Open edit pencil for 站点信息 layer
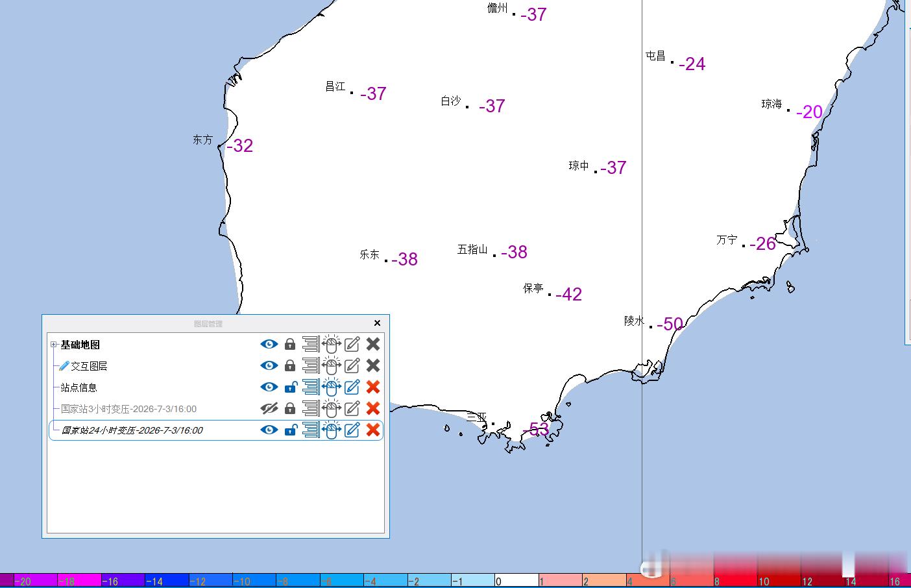Screen dimensions: 911x588 (x=352, y=387)
